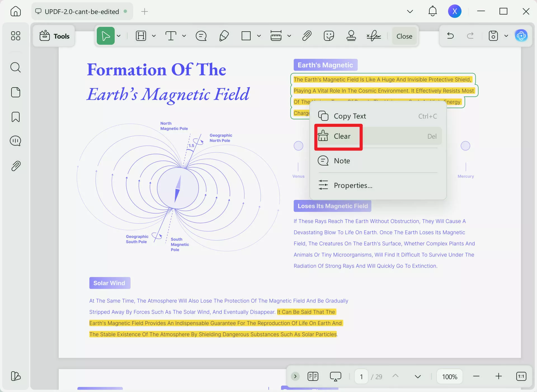Select the arrow selection tool

106,36
